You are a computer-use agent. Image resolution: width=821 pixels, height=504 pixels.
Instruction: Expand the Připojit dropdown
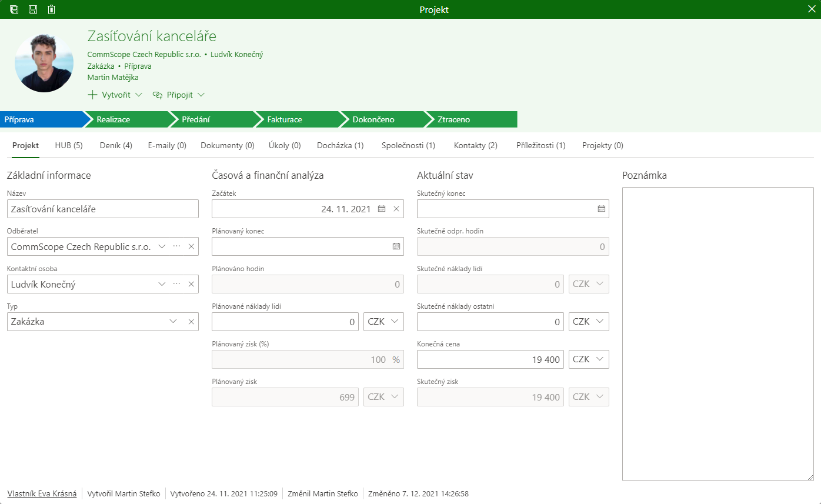(201, 95)
